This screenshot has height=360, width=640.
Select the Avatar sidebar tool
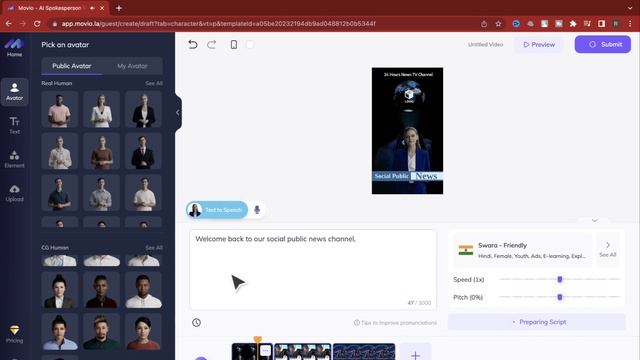[x=14, y=91]
